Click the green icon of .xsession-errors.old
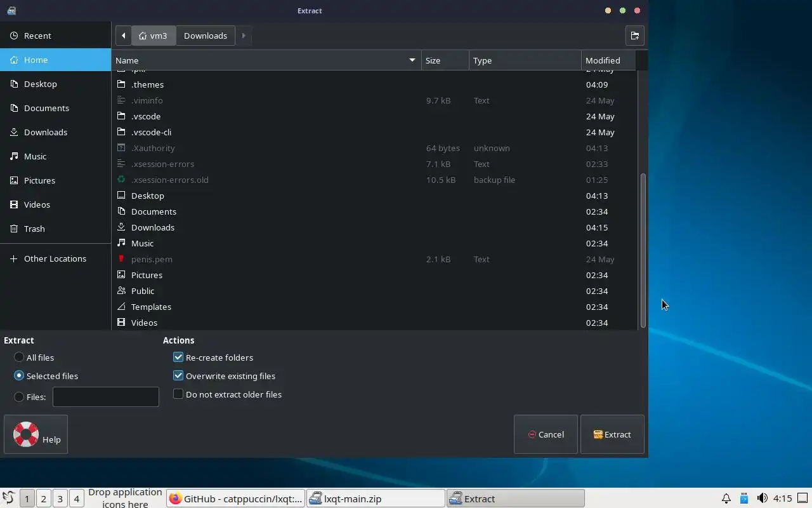Image resolution: width=812 pixels, height=508 pixels. [x=121, y=180]
